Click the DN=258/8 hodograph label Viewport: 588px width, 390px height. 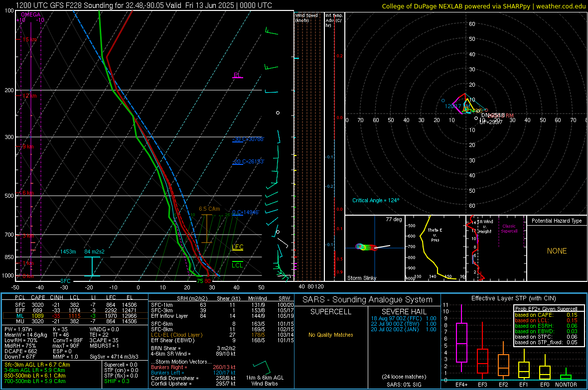click(493, 115)
